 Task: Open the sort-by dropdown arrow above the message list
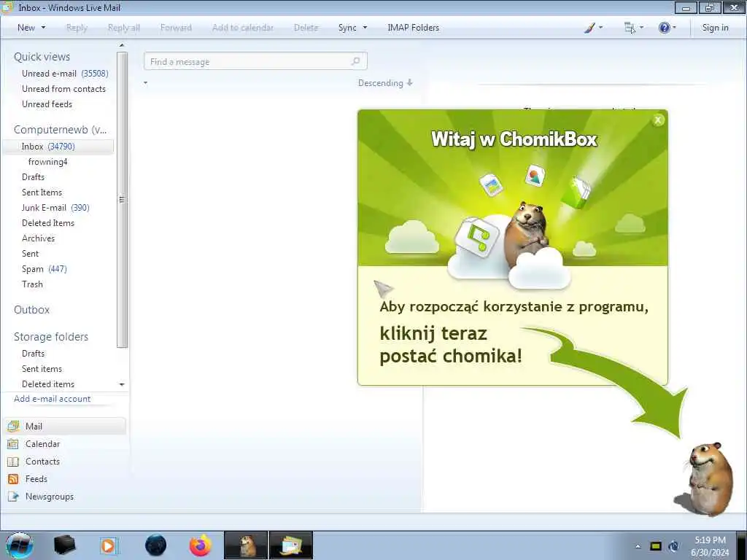tap(145, 83)
